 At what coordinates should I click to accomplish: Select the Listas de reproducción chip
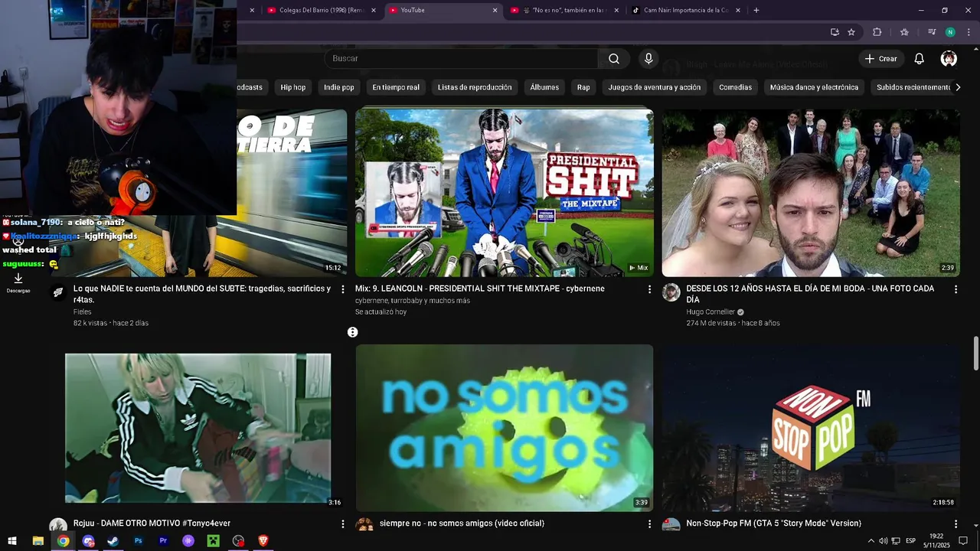pyautogui.click(x=475, y=87)
